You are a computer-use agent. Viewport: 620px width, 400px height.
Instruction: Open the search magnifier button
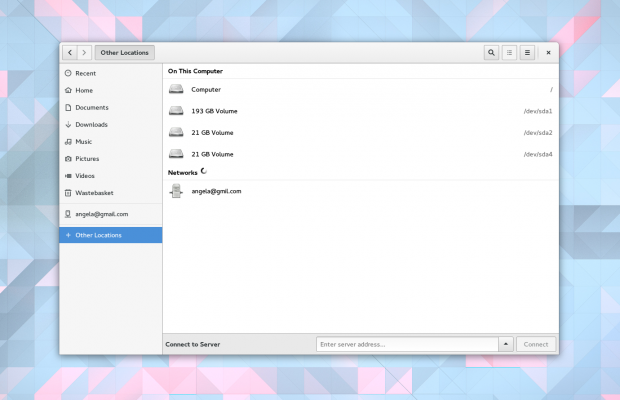click(491, 53)
